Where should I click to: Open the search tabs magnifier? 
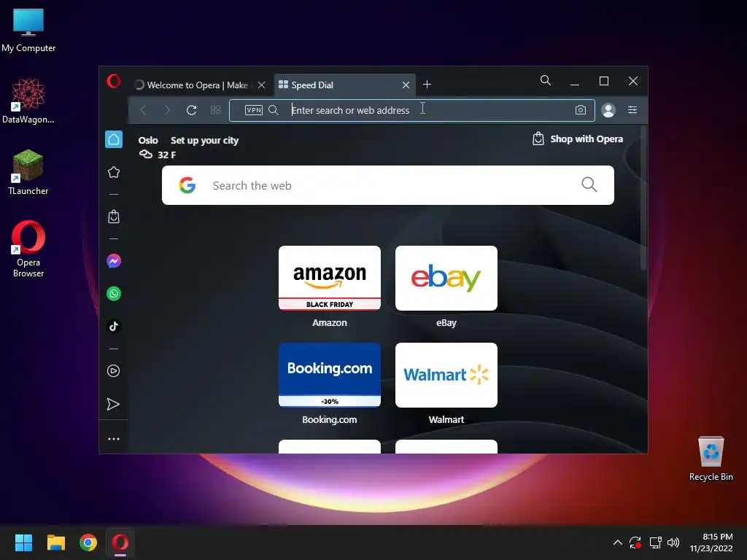click(546, 80)
